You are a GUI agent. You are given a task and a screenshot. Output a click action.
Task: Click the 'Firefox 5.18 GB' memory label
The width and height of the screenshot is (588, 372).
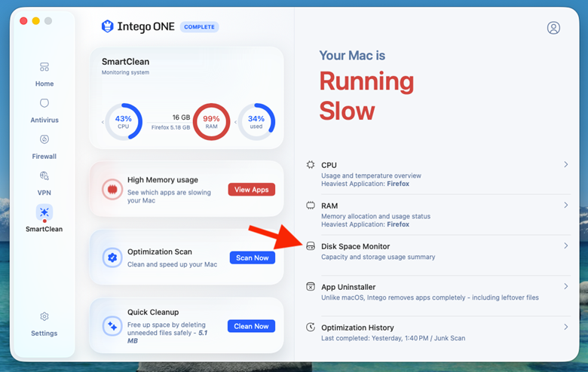[x=170, y=127]
